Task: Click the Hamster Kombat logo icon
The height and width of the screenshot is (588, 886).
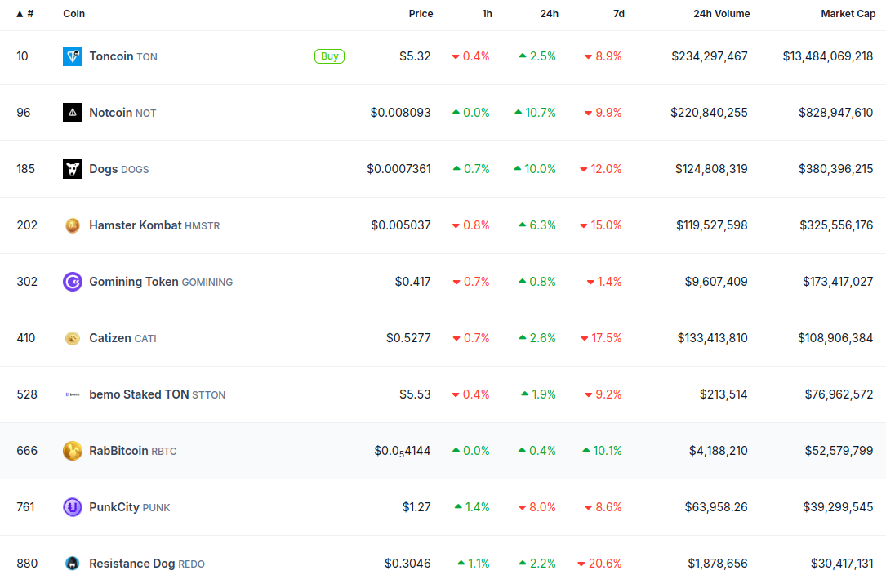Action: click(73, 225)
